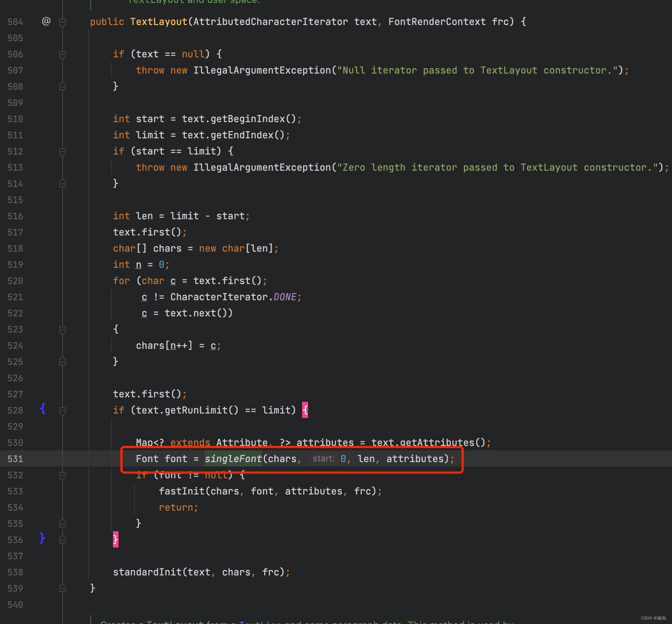The image size is (672, 624).
Task: Collapse the for-loop body fold at line 523
Action: tap(63, 330)
